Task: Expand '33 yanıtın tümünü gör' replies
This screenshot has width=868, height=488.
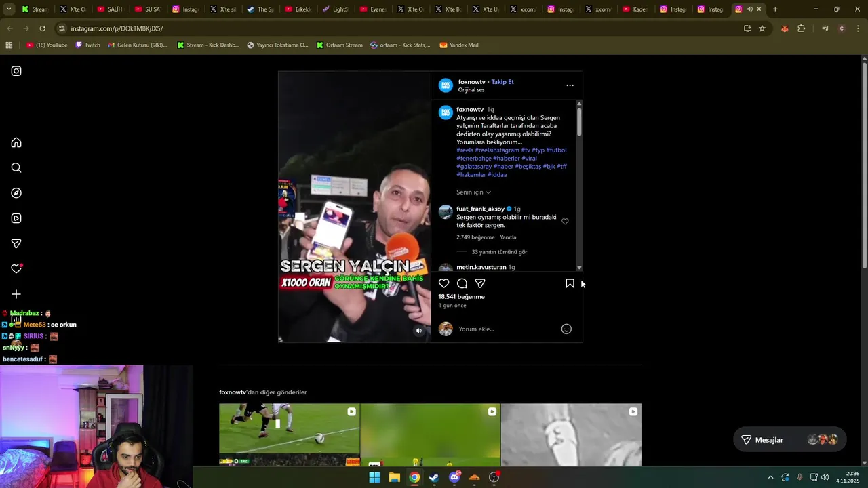Action: (499, 252)
